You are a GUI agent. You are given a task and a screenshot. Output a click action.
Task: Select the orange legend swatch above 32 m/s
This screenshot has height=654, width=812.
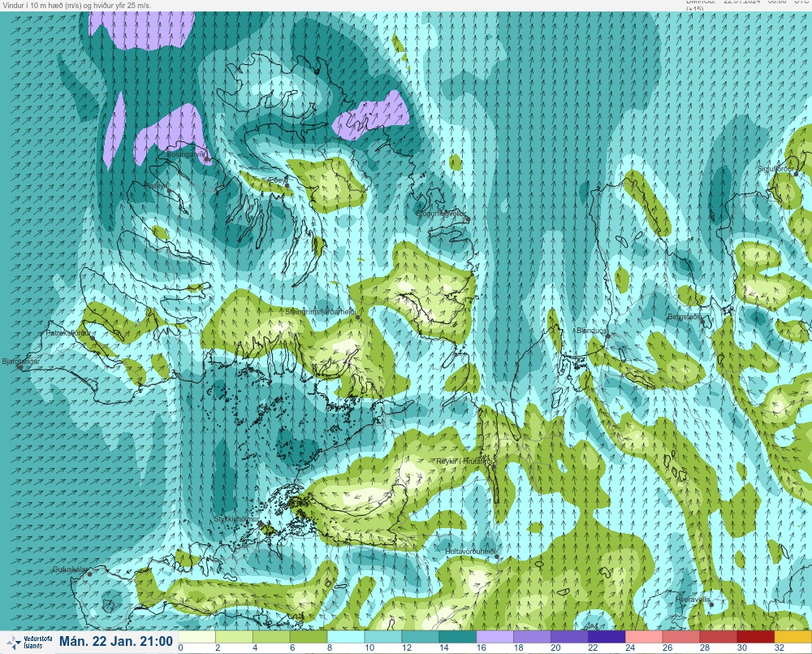click(x=793, y=637)
